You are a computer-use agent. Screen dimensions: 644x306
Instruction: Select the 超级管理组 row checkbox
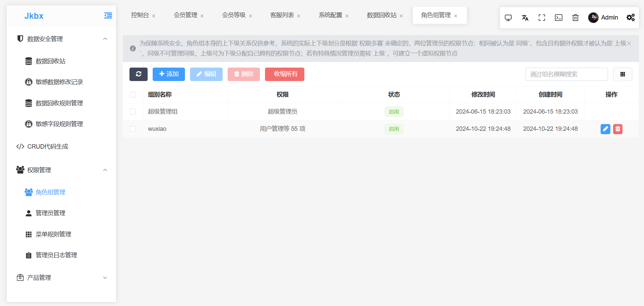133,112
